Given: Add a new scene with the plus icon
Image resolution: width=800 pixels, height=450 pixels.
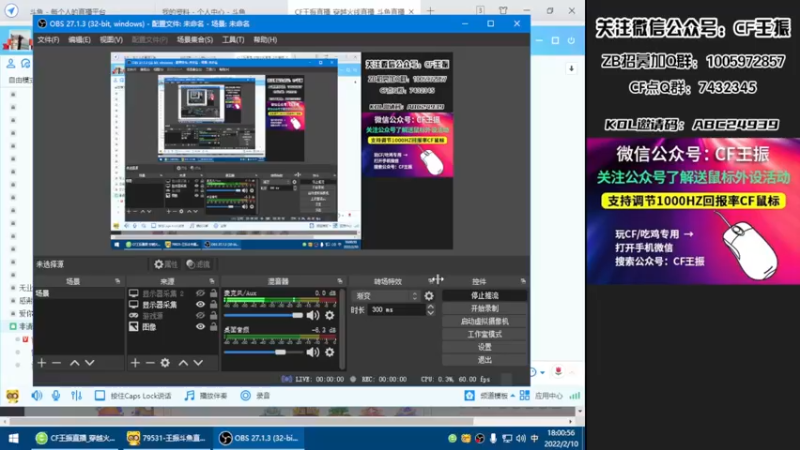Looking at the screenshot, I should [x=42, y=363].
